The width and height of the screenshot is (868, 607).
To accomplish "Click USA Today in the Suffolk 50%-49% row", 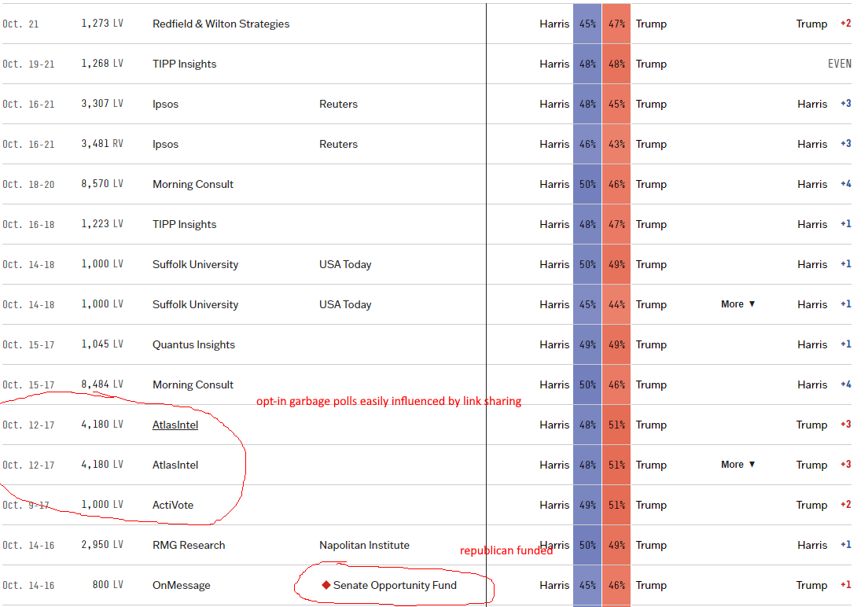I will pyautogui.click(x=345, y=264).
